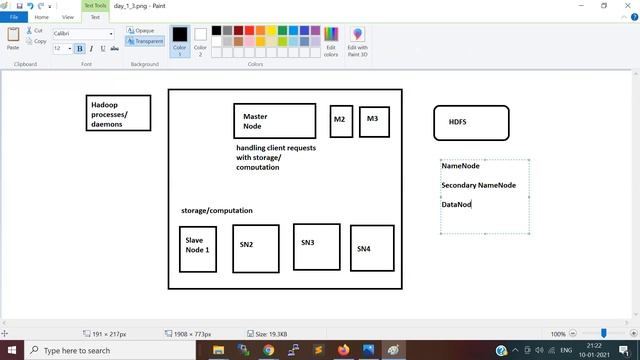This screenshot has width=640, height=360.
Task: Pick the yellow color swatch
Action: pyautogui.click(x=271, y=30)
